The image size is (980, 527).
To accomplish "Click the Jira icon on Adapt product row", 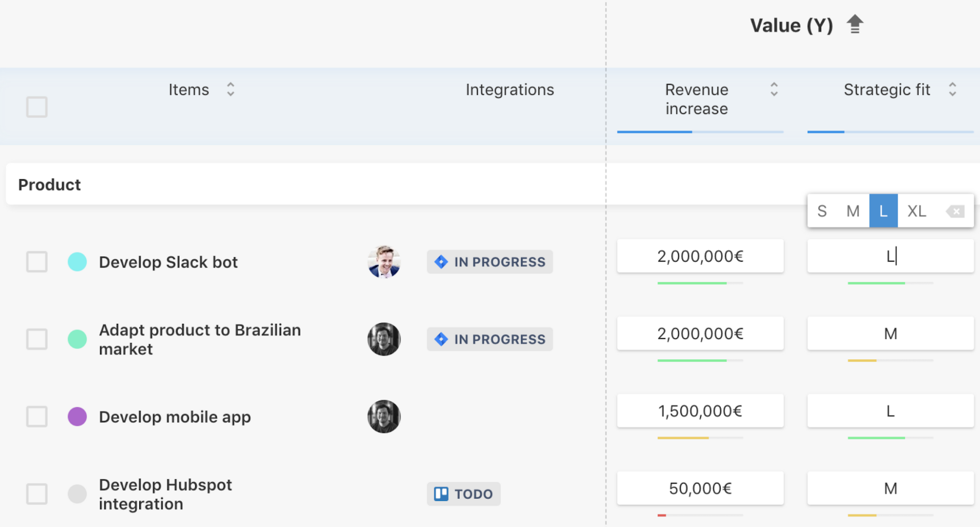I will click(x=441, y=339).
